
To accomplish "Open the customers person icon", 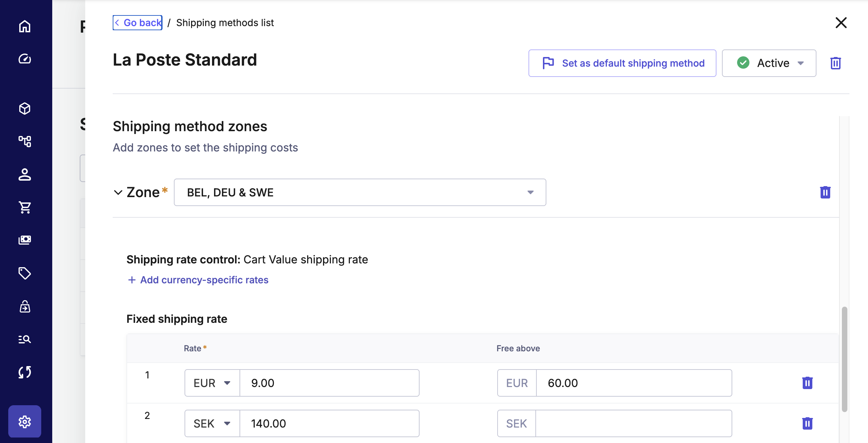I will 25,174.
